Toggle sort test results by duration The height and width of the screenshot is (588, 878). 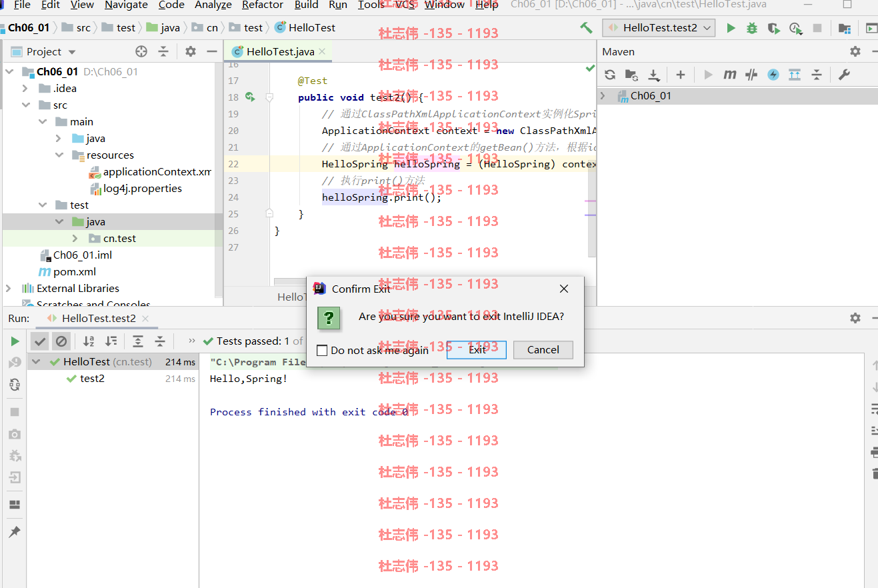pyautogui.click(x=111, y=341)
